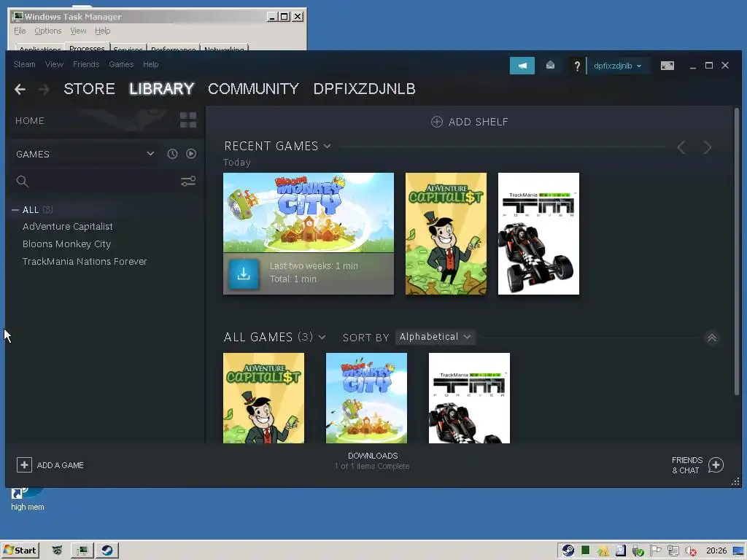The image size is (747, 560).
Task: Open TrackMania cover in recent games
Action: (539, 234)
